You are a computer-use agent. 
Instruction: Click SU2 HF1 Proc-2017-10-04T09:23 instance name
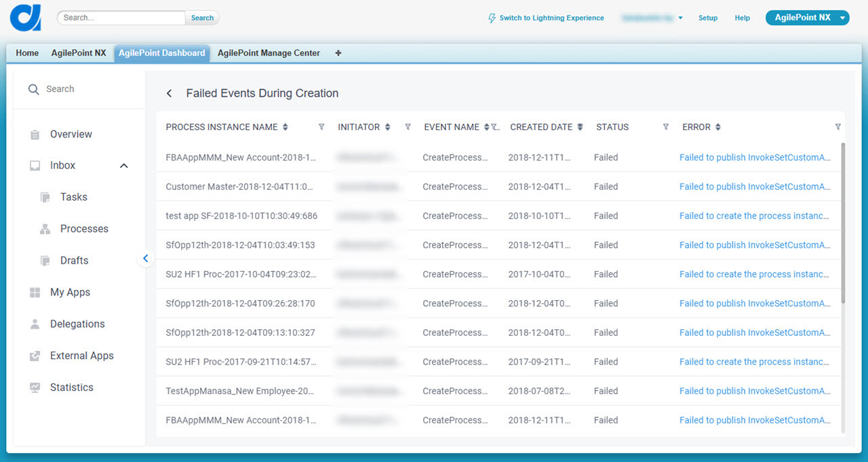(241, 274)
